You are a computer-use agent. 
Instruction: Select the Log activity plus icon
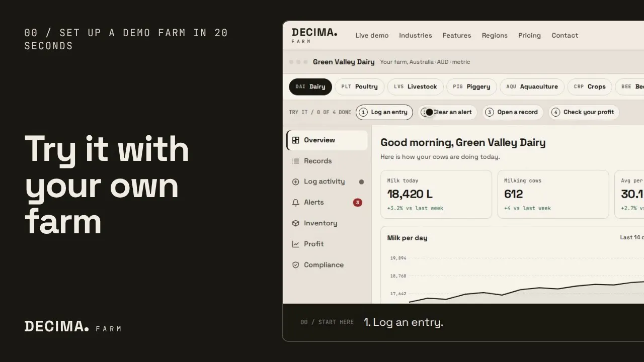(295, 182)
